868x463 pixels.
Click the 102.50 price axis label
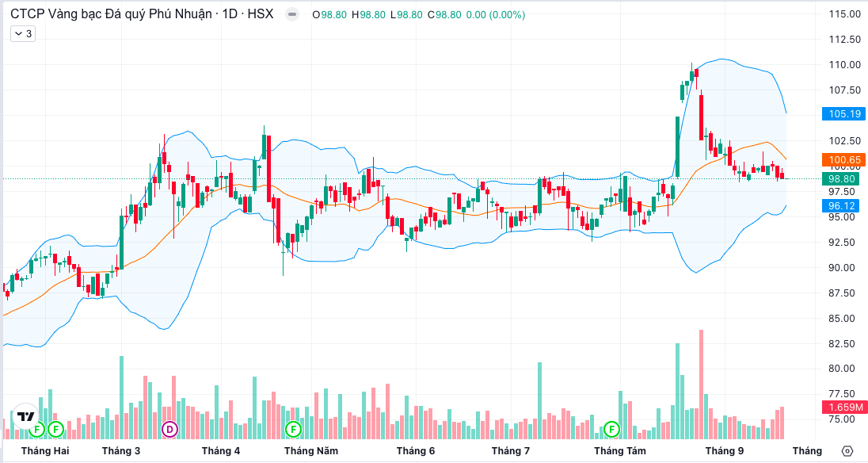845,140
